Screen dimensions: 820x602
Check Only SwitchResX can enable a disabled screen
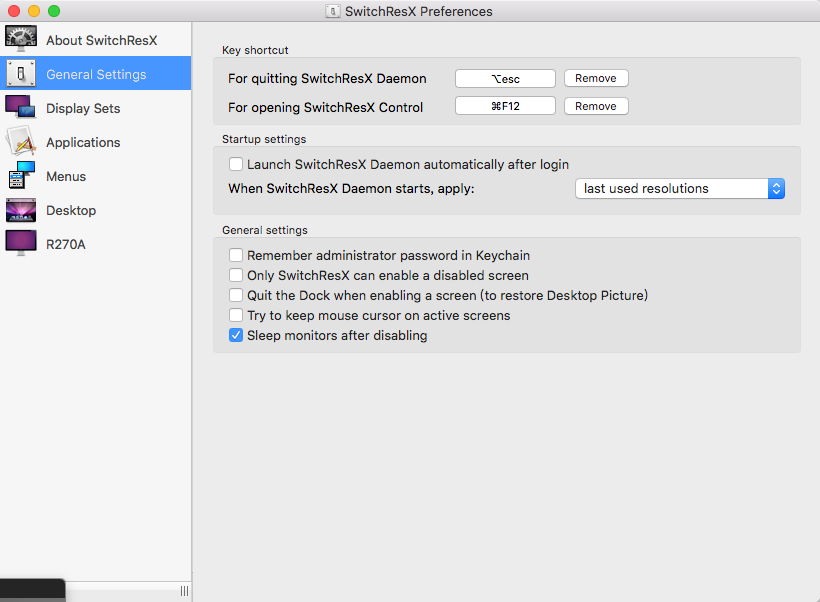(236, 275)
